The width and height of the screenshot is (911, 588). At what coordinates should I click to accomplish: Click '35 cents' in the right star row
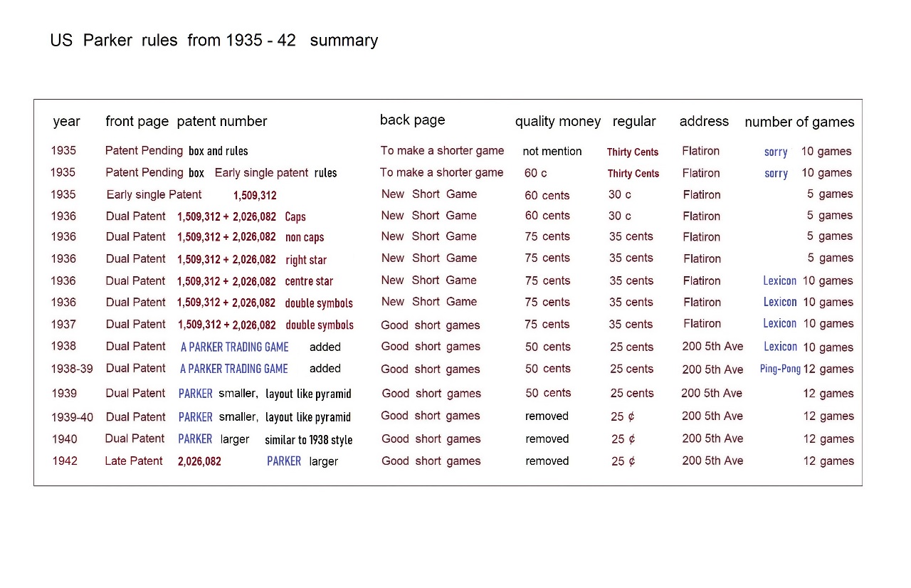coord(631,258)
